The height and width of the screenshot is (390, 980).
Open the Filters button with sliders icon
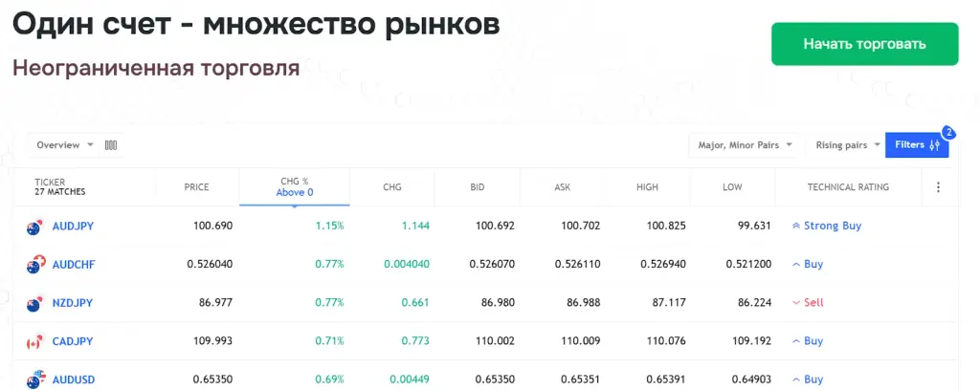click(x=917, y=144)
